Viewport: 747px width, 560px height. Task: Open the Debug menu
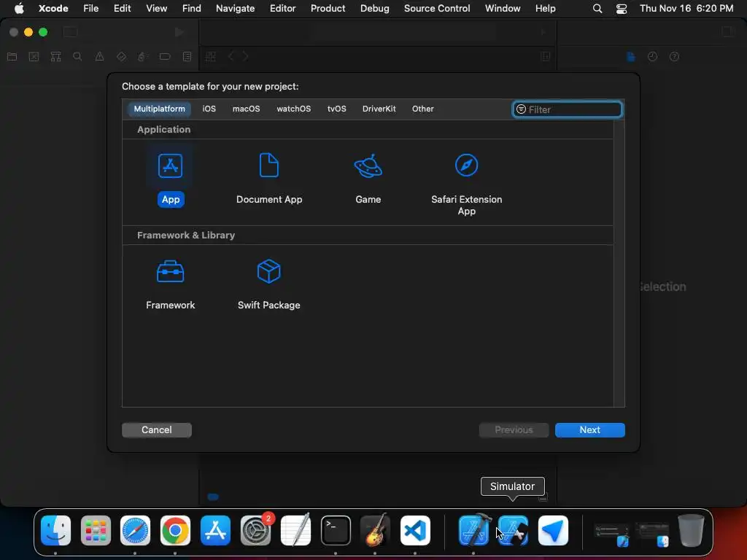[374, 8]
